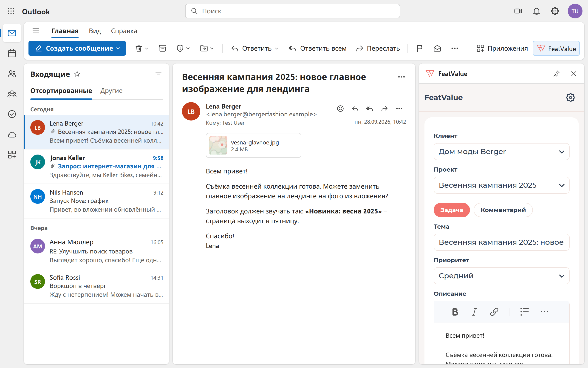Screen dimensions: 588x368
Task: Open the Проект dropdown
Action: [x=501, y=185]
